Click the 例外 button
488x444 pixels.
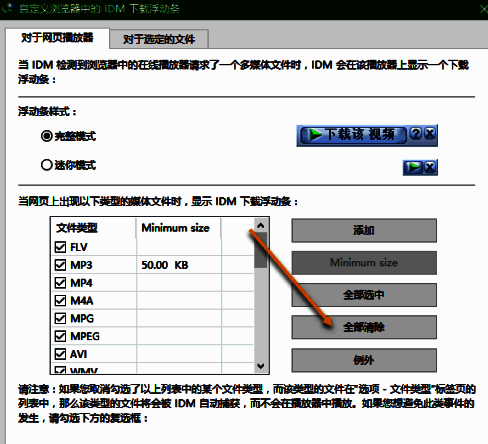tap(364, 360)
